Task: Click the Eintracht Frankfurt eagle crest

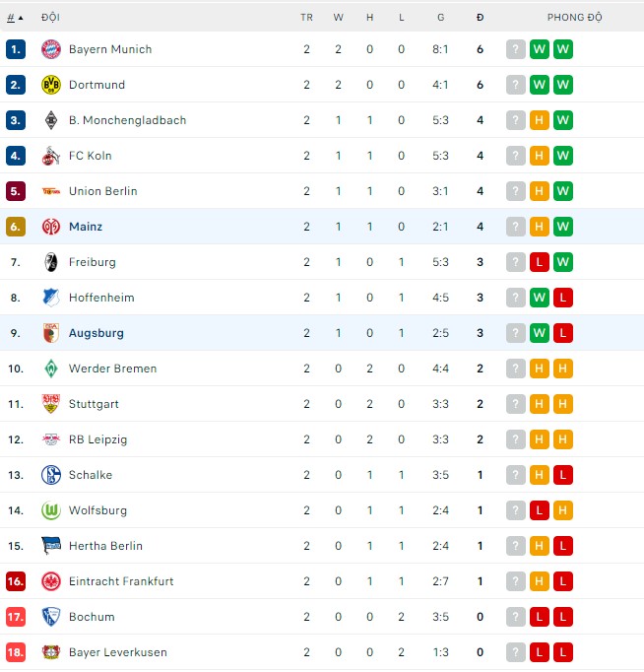Action: click(51, 581)
